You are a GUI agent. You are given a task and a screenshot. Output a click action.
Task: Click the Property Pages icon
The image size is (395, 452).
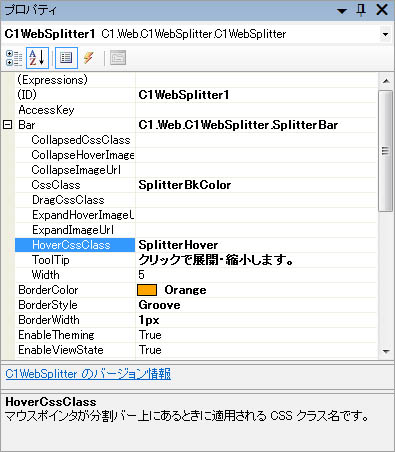[x=118, y=58]
